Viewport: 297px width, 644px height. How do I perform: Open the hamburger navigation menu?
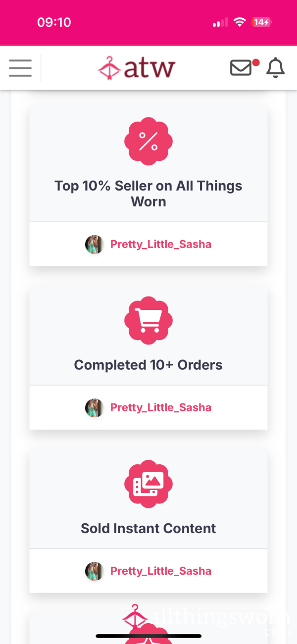click(20, 68)
